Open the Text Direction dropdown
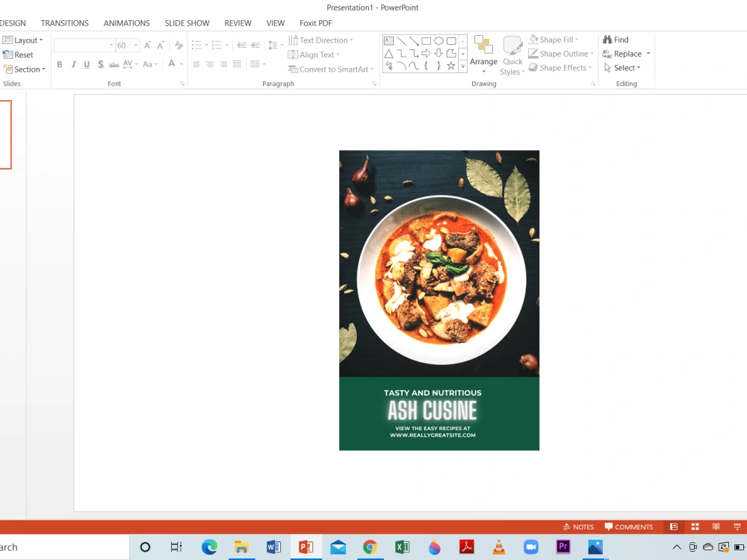The image size is (747, 560). [x=320, y=40]
